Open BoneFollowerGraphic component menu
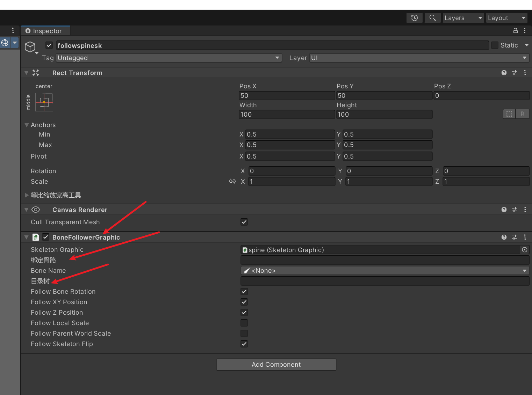This screenshot has height=395, width=532. [525, 237]
